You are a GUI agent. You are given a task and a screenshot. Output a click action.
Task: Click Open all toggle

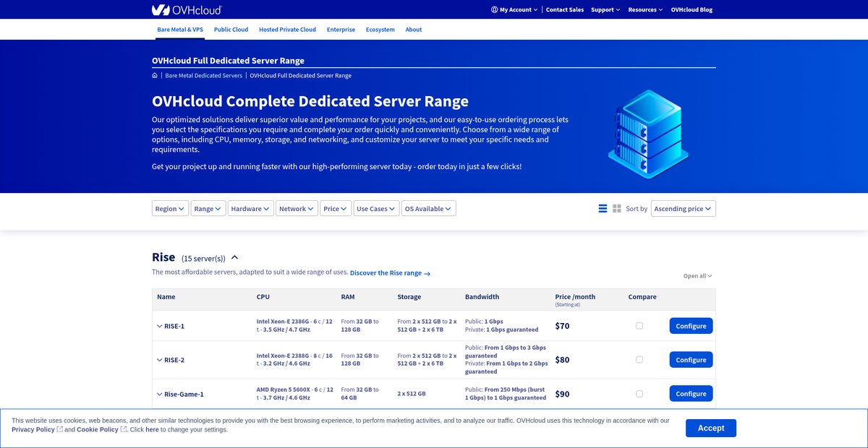[x=697, y=276]
